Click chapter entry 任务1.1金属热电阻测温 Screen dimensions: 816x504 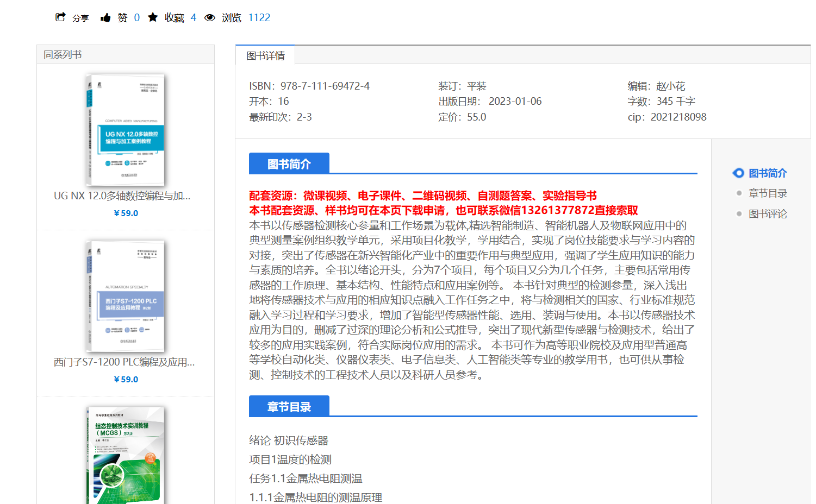click(x=306, y=478)
